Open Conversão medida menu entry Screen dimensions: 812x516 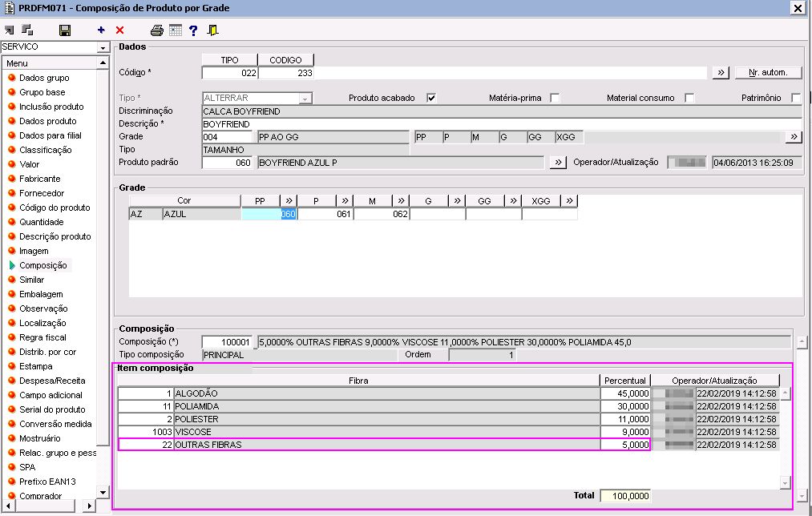(55, 424)
